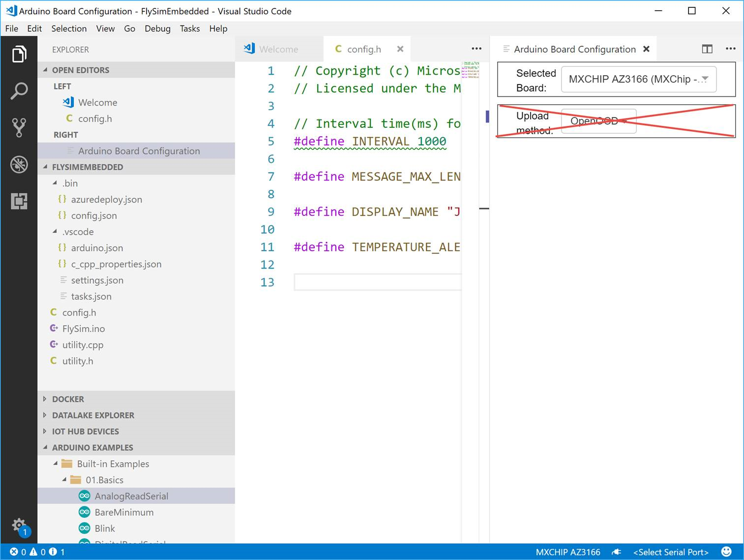Switch to the Welcome tab
744x560 pixels.
(279, 49)
